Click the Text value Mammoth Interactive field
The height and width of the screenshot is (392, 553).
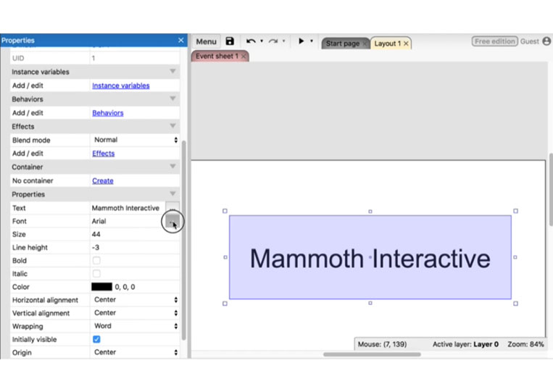tap(126, 208)
